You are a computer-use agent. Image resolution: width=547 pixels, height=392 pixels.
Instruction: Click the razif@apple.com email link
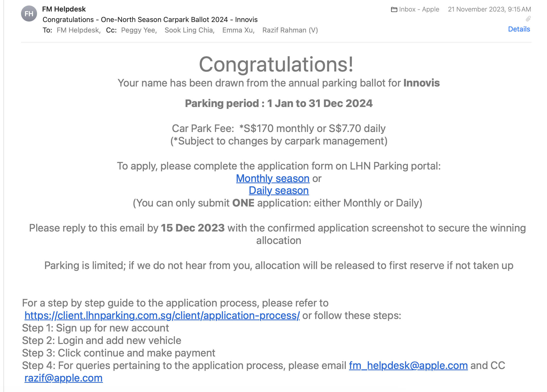(x=64, y=378)
